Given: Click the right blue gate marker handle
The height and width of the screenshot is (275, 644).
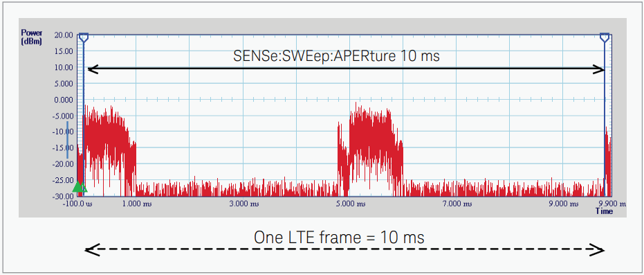Looking at the screenshot, I should pos(604,38).
